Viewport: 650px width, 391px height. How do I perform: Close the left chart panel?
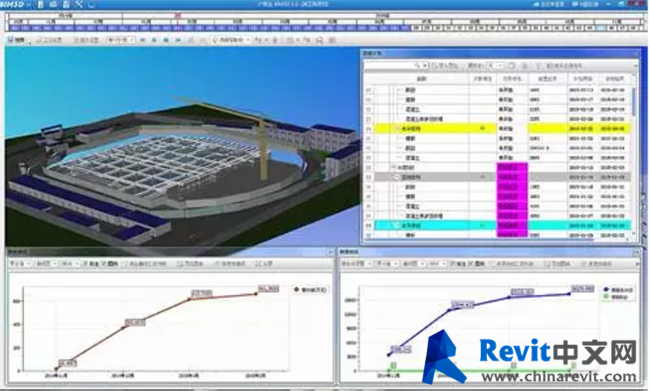pos(330,252)
